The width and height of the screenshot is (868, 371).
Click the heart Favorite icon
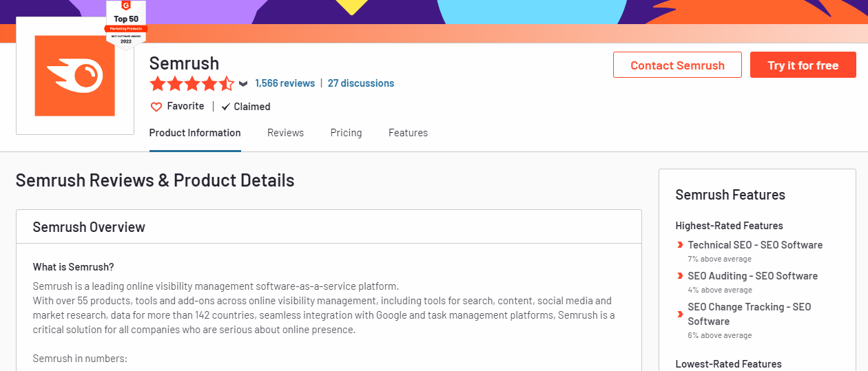[x=156, y=107]
